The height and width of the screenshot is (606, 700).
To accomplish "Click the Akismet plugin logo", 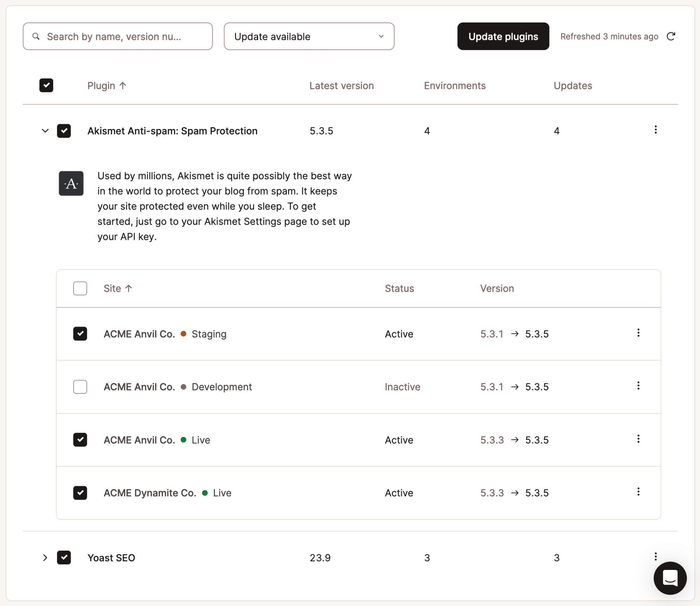I will (x=71, y=183).
